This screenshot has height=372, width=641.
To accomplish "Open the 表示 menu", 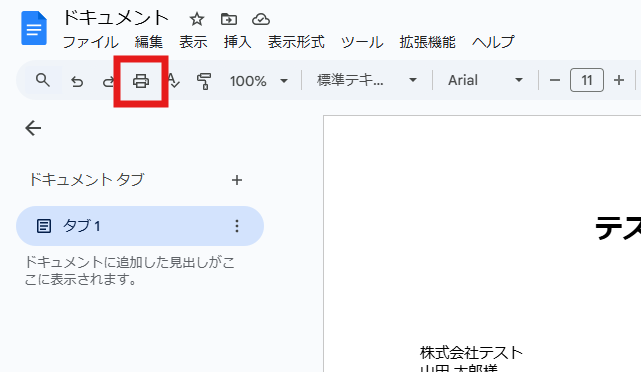I will 193,42.
